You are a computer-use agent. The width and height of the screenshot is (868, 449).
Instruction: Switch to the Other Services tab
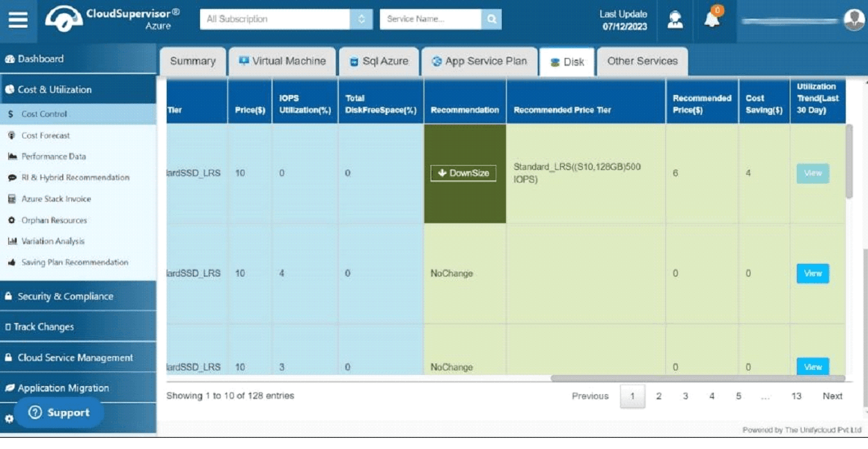tap(642, 61)
